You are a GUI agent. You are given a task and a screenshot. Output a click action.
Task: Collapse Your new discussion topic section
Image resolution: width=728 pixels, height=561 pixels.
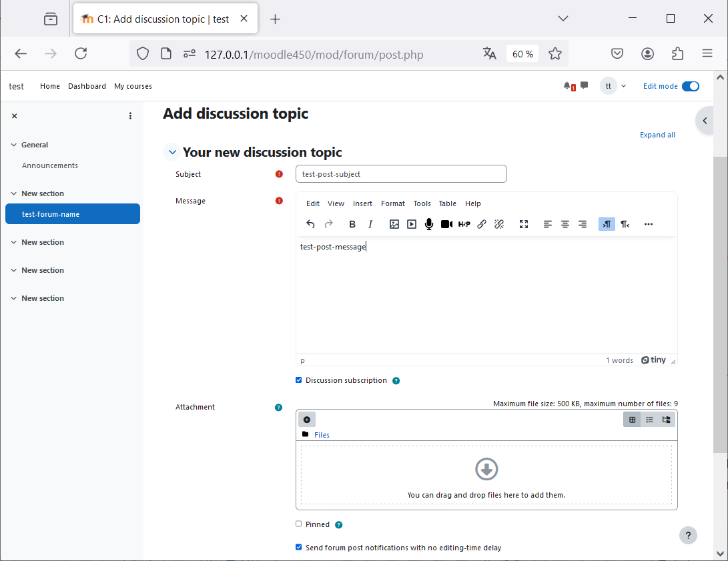(x=171, y=152)
